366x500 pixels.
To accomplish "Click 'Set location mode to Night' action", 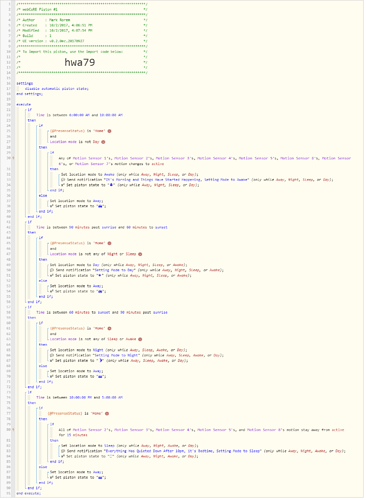I will (119, 350).
